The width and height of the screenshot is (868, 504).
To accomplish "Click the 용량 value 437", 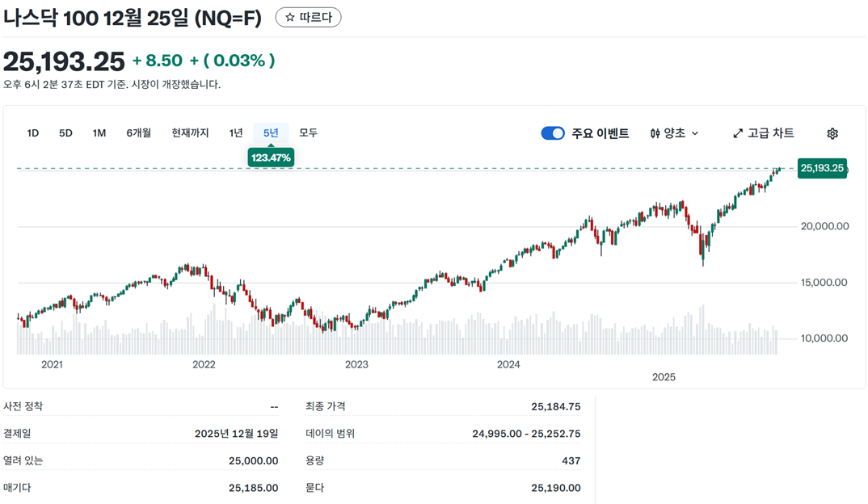I will coord(571,461).
